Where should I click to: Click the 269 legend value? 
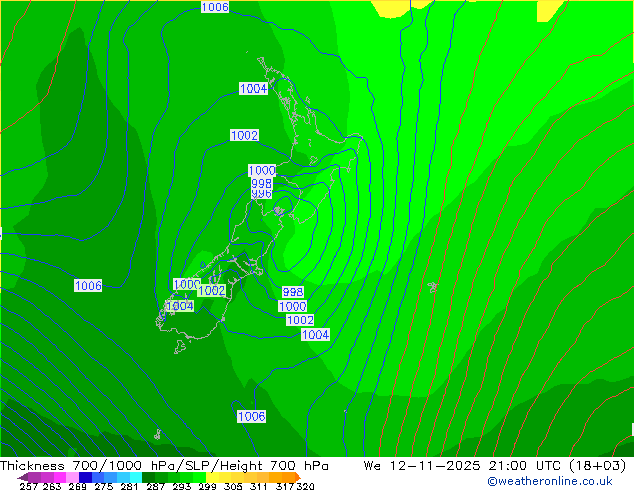(77, 486)
